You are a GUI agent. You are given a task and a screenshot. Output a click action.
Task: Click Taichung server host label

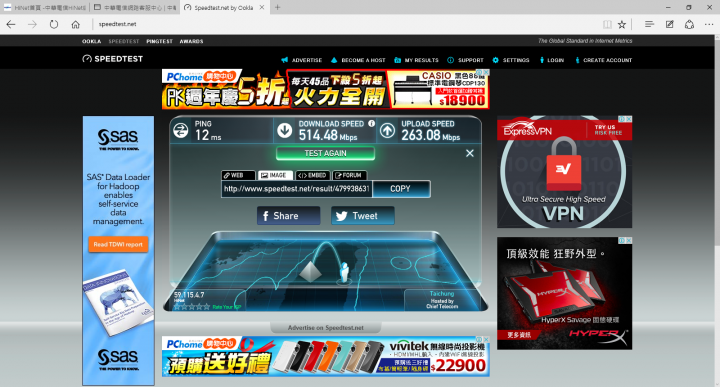[x=442, y=294]
